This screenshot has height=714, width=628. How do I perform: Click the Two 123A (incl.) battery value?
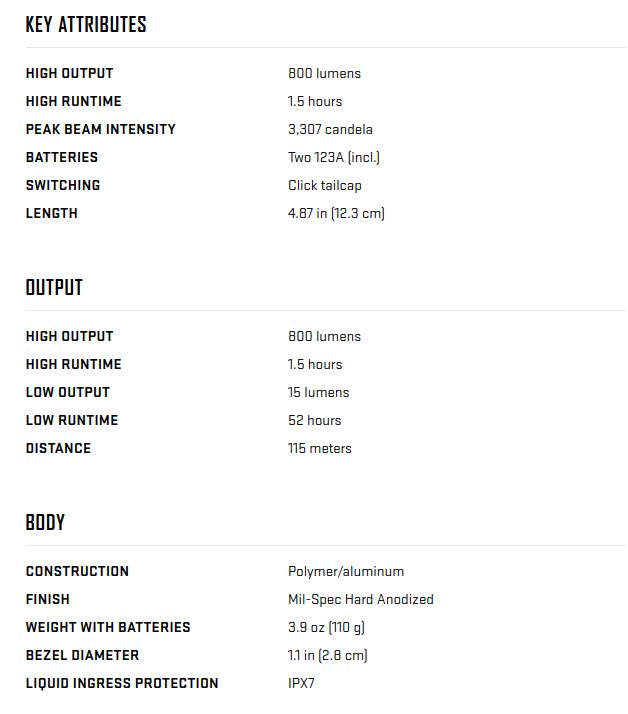(x=334, y=158)
